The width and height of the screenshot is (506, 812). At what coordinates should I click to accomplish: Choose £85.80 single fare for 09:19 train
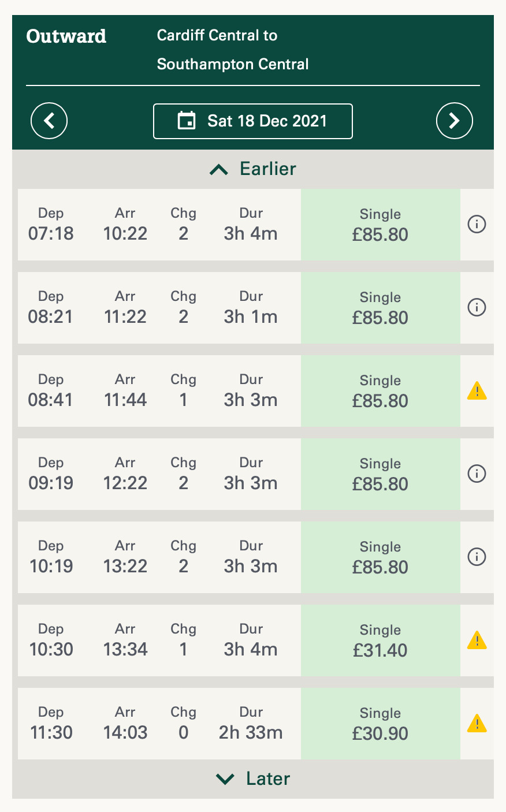[x=380, y=474]
